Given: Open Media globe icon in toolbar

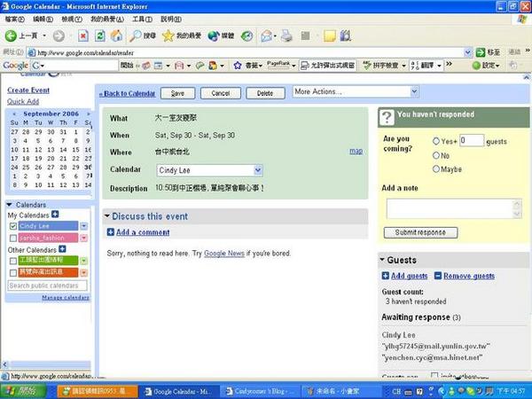Looking at the screenshot, I should coord(214,35).
